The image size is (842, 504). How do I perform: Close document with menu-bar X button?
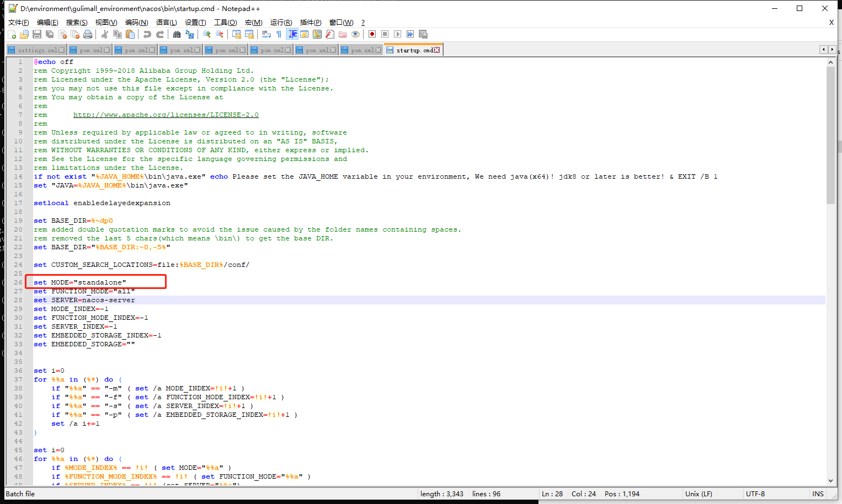832,23
